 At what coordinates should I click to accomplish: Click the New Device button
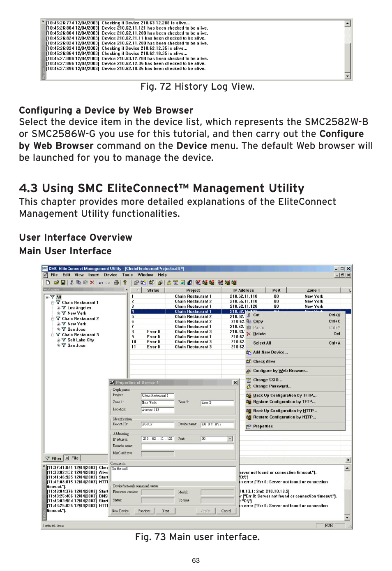coord(120,511)
